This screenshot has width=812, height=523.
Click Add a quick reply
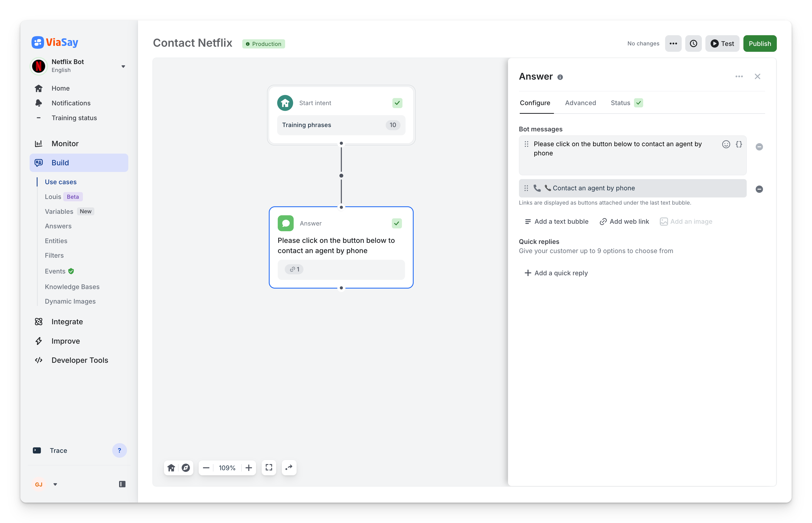click(556, 273)
